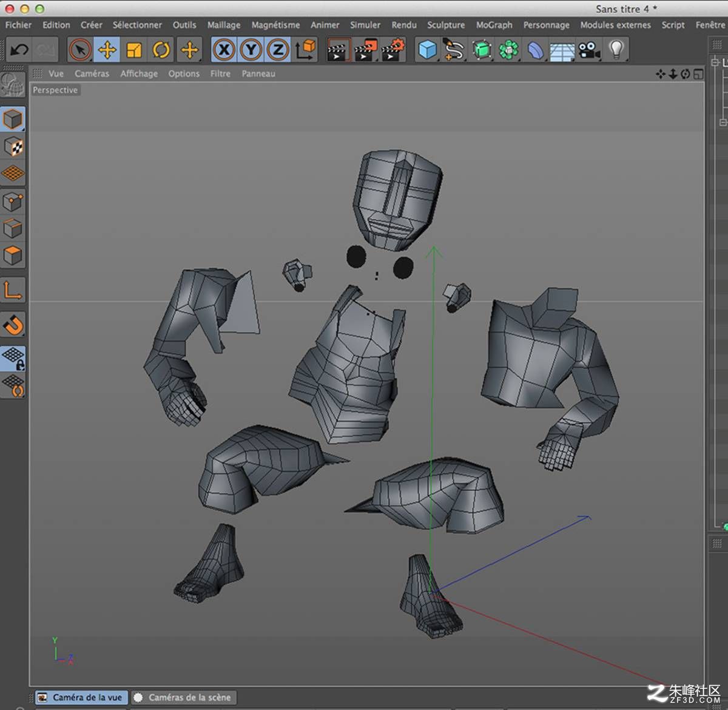
Task: Open the Vue viewport menu
Action: tap(56, 73)
